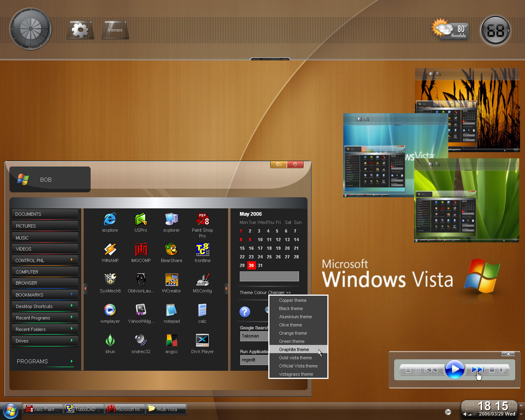Click the key icon yellow button on panel
This screenshot has height=420, width=525.
click(279, 164)
